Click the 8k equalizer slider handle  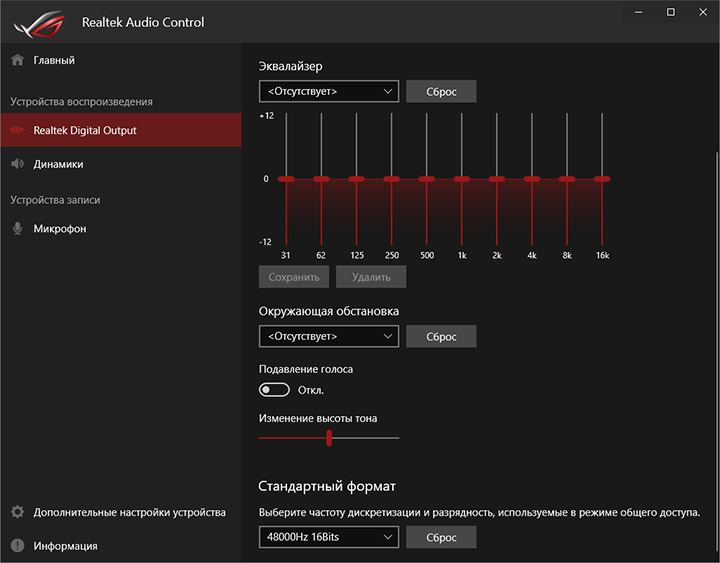(567, 179)
